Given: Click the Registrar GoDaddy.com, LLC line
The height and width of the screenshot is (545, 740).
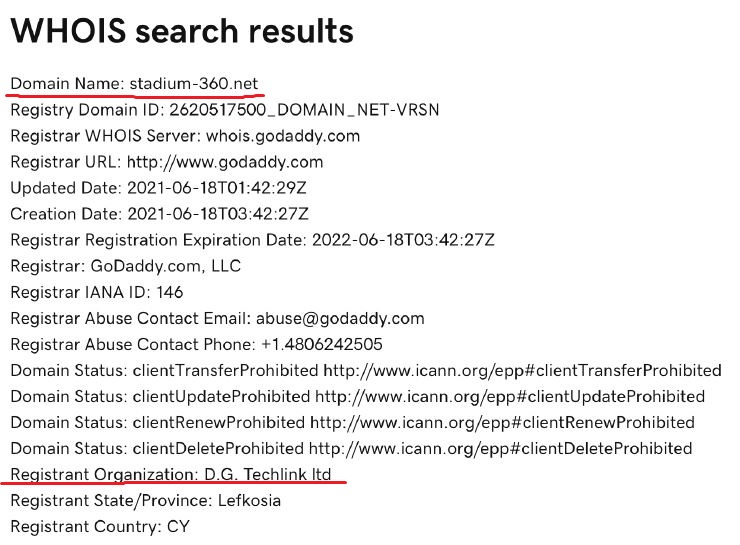Looking at the screenshot, I should 126,266.
